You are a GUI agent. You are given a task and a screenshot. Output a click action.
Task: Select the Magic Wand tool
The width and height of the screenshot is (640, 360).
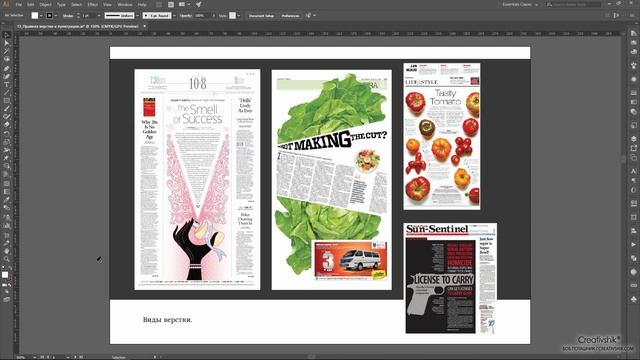(x=7, y=51)
